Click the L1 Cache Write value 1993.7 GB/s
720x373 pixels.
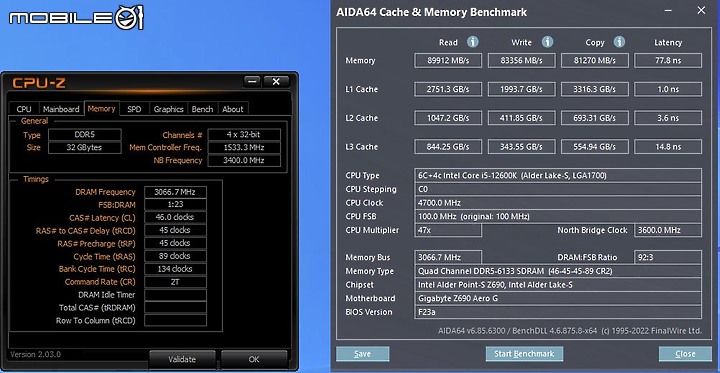522,89
